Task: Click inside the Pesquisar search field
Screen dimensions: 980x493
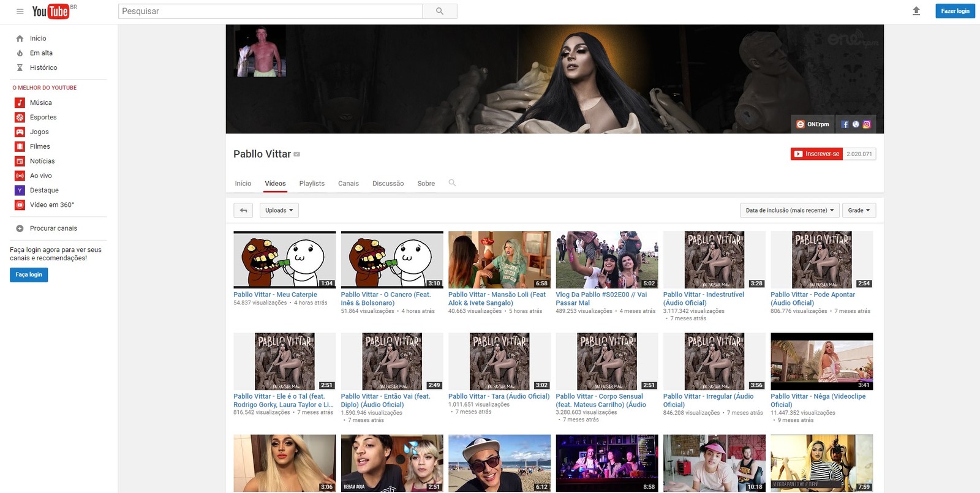Action: pos(270,11)
